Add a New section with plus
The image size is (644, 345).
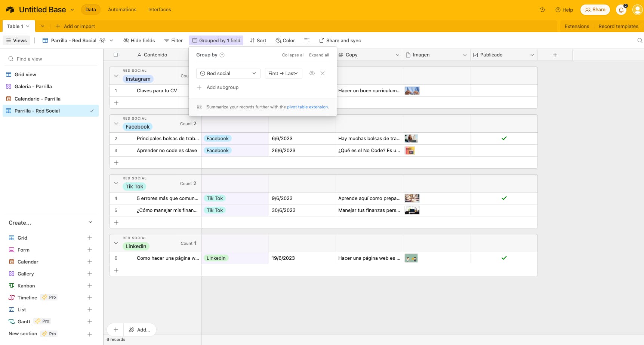click(x=90, y=335)
